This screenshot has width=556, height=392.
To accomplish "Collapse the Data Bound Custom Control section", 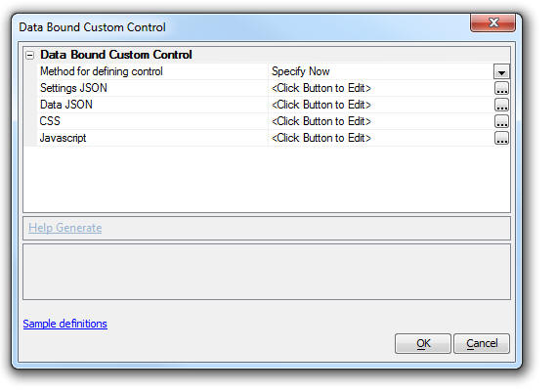I will pos(30,55).
